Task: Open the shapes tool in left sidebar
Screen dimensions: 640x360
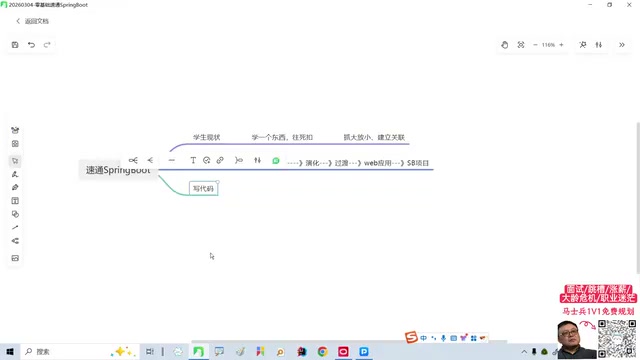Action: click(15, 214)
